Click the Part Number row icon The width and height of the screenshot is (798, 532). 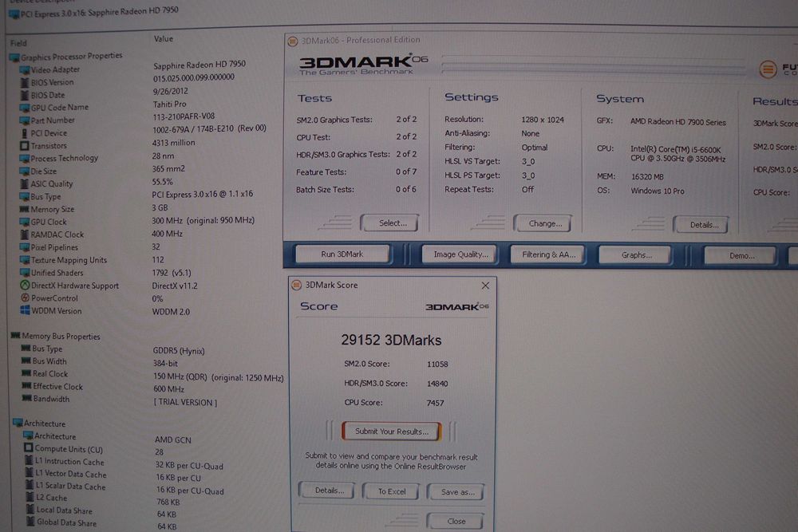[25, 120]
